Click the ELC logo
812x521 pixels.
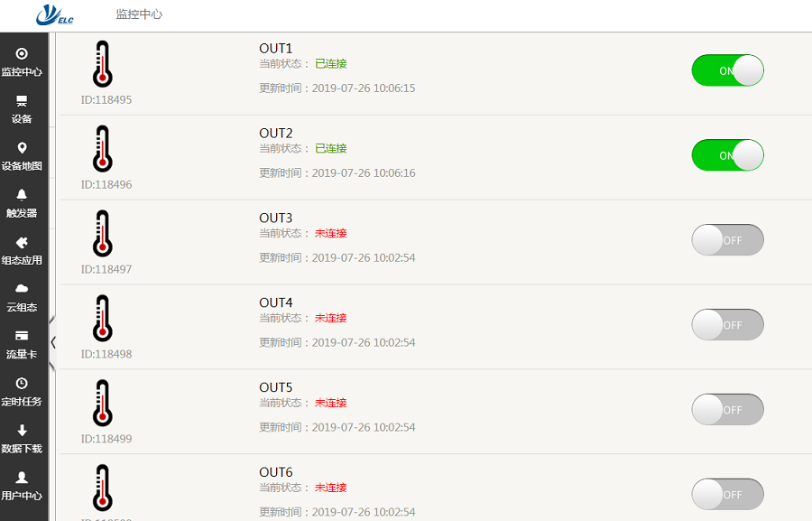[x=54, y=15]
